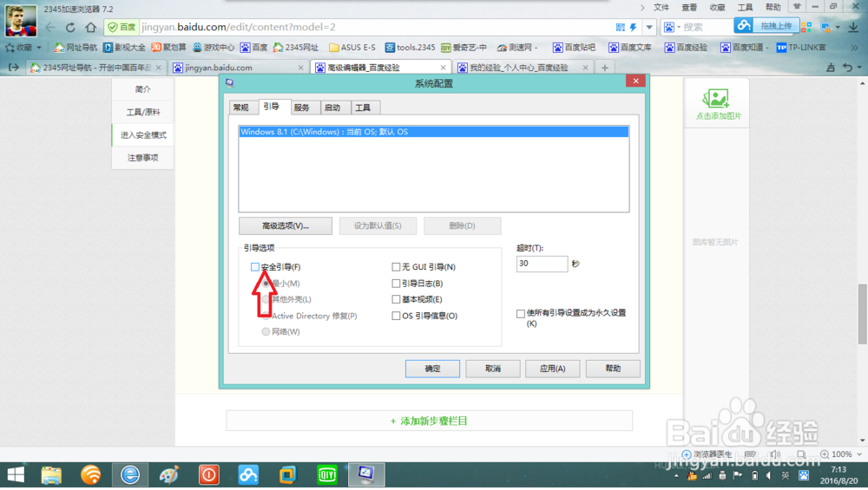Open 文件 menu
This screenshot has width=868, height=490.
[661, 8]
